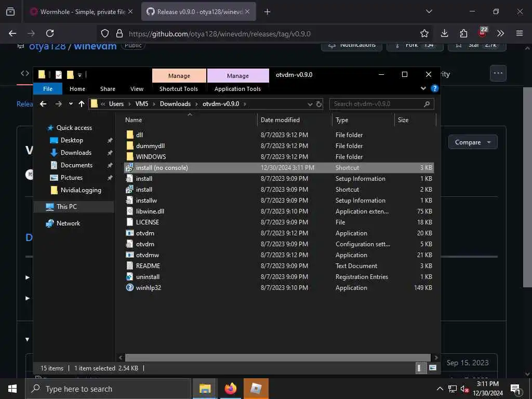This screenshot has height=399, width=532.
Task: Select the LICENSE file icon
Action: click(129, 222)
